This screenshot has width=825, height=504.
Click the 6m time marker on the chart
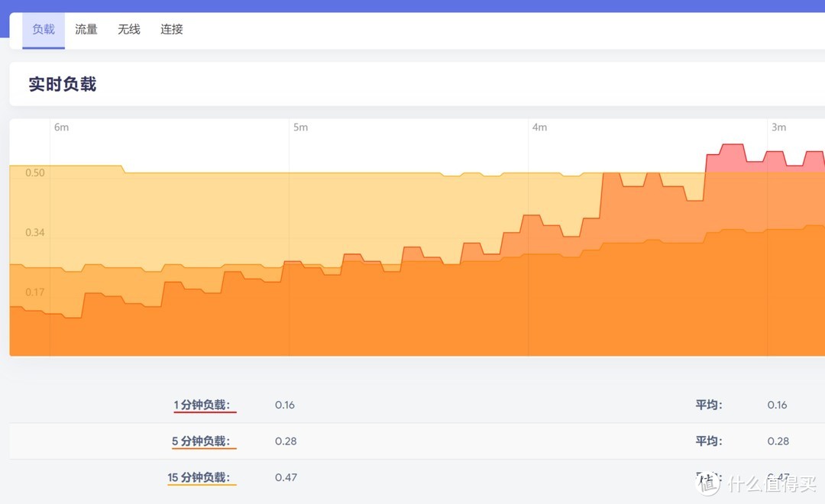point(62,128)
